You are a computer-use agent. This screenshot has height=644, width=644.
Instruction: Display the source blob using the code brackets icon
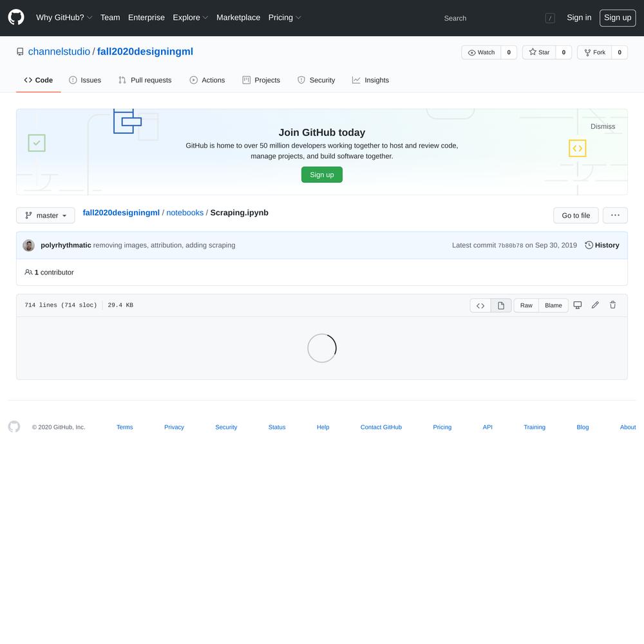pos(480,305)
